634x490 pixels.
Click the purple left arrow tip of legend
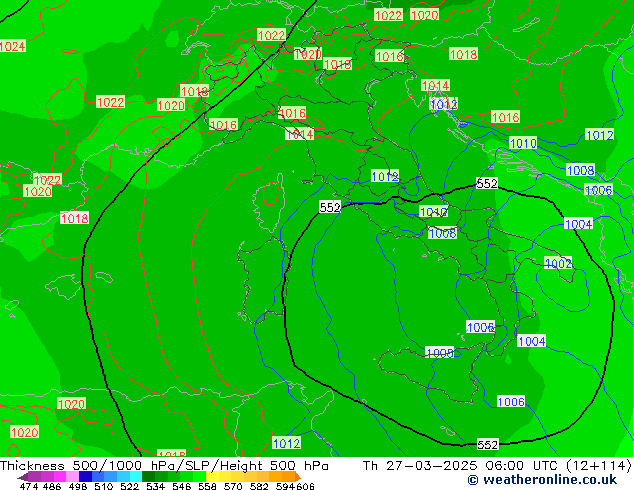pos(23,477)
